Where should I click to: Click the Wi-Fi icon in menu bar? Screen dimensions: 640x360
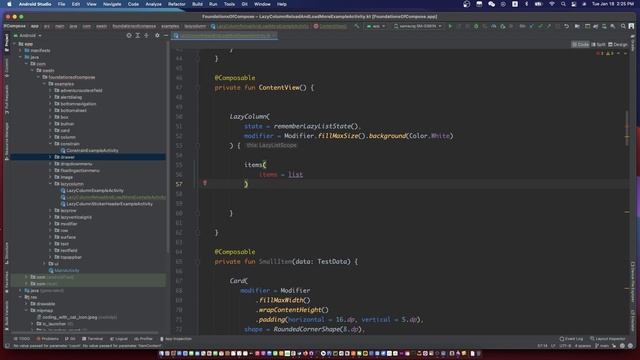[x=552, y=4]
